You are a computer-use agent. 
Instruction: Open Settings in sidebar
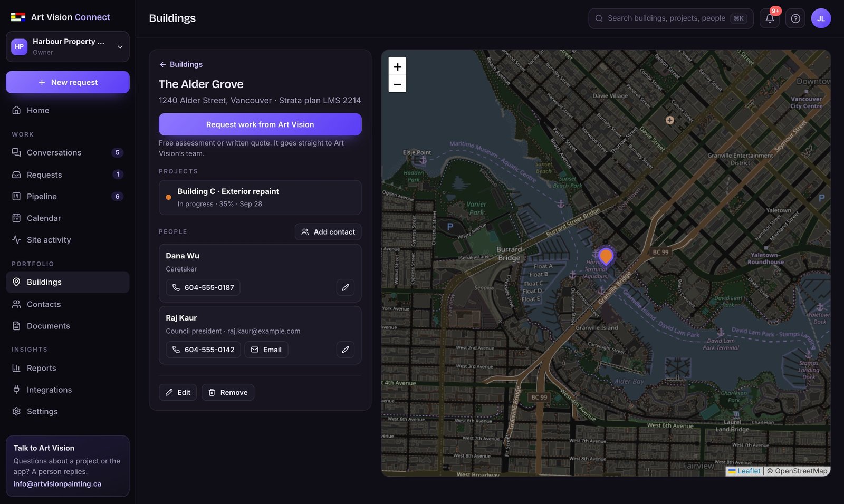click(x=68, y=411)
